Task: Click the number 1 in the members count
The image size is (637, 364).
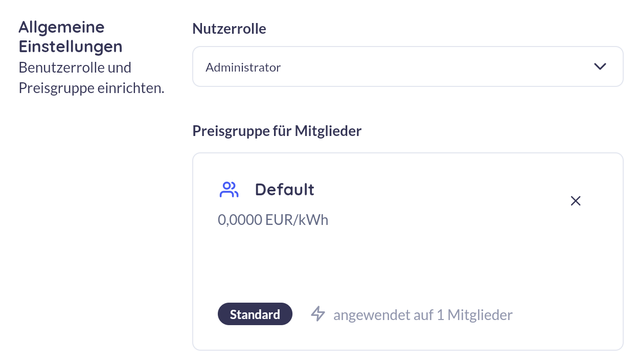Action: (440, 315)
